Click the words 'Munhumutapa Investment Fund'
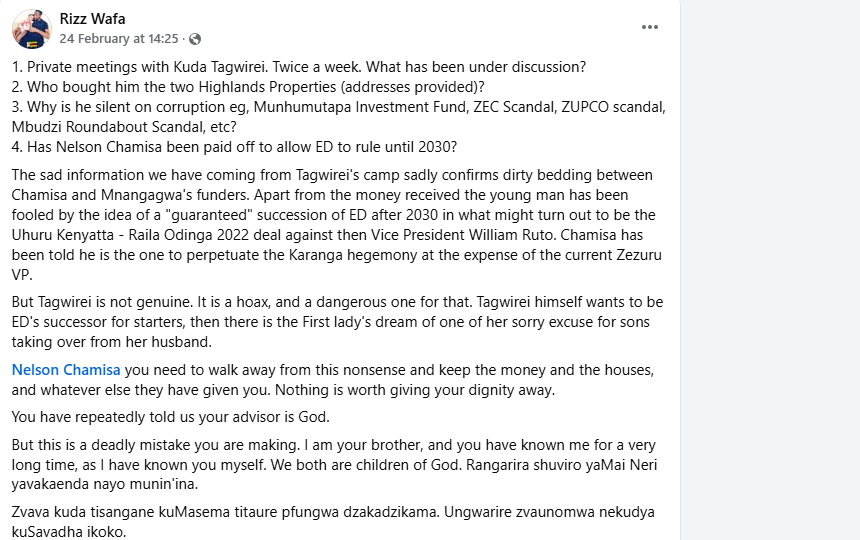This screenshot has height=540, width=860. [x=379, y=107]
